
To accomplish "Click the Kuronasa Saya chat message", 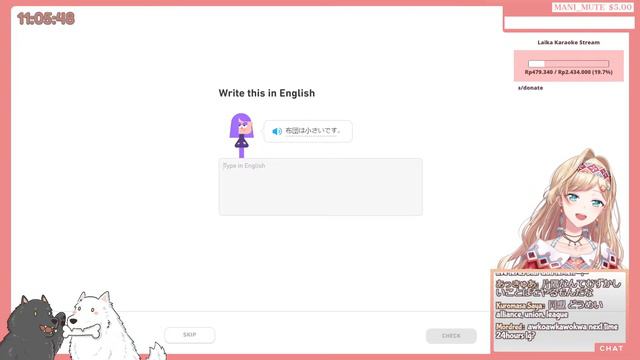I will (x=549, y=310).
